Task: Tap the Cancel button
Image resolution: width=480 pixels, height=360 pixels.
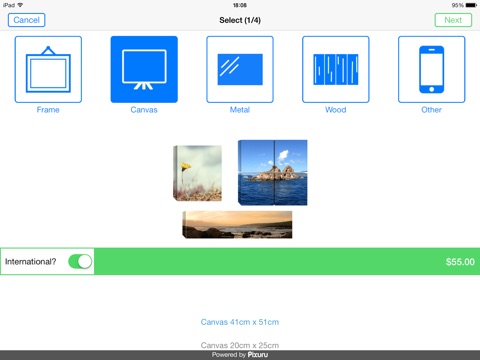Action: point(27,20)
